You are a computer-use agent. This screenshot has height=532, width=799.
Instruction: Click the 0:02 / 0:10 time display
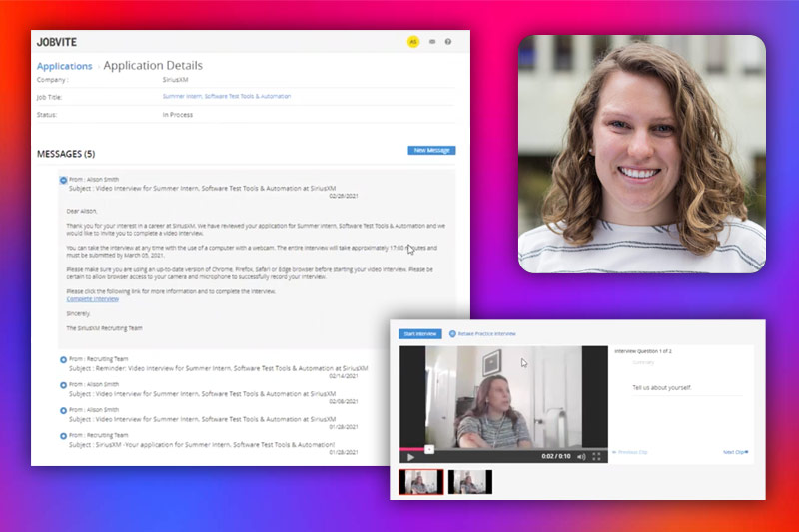556,457
